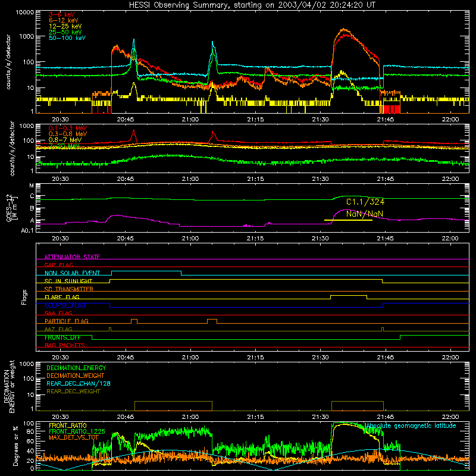Select the SAA_FLAG label
The height and width of the screenshot is (476, 476).
point(58,313)
